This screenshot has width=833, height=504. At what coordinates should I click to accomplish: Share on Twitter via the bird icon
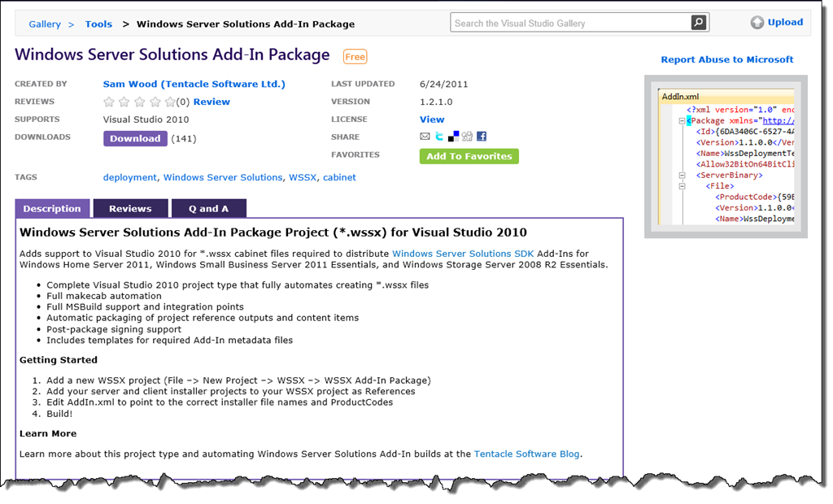pos(438,137)
